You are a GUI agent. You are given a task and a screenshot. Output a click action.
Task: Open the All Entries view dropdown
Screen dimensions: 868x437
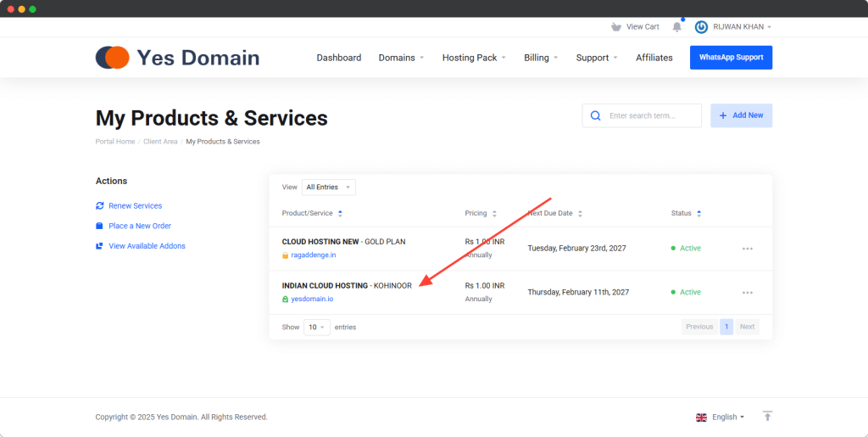(x=329, y=188)
